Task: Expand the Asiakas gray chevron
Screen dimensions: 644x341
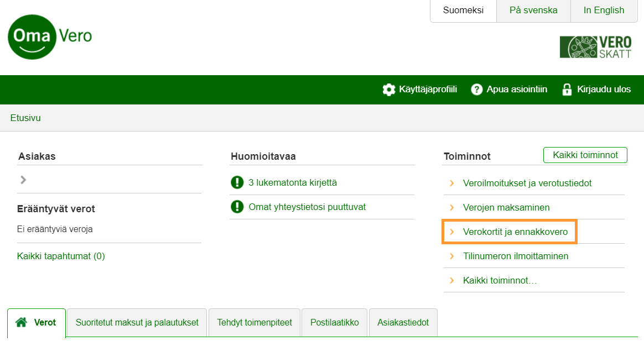Action: [23, 180]
